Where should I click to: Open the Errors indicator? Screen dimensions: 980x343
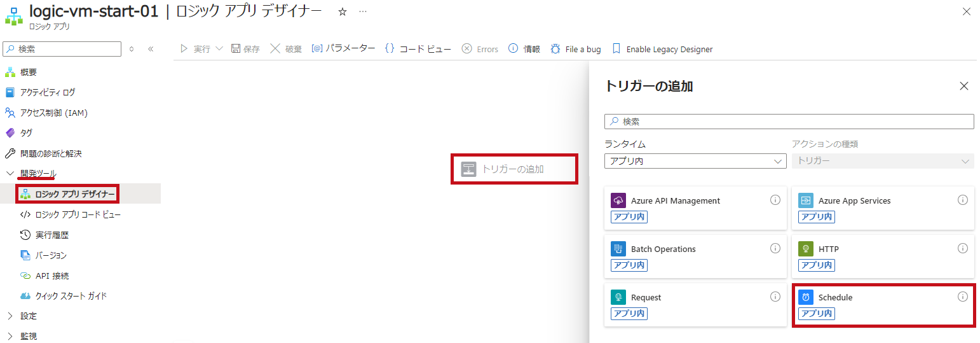pos(480,49)
